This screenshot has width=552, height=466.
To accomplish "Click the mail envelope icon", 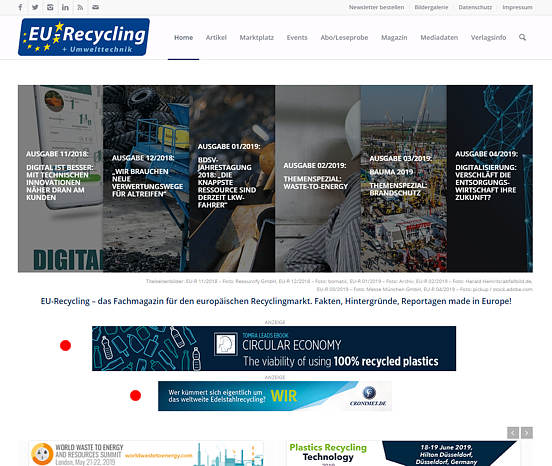I will click(95, 7).
